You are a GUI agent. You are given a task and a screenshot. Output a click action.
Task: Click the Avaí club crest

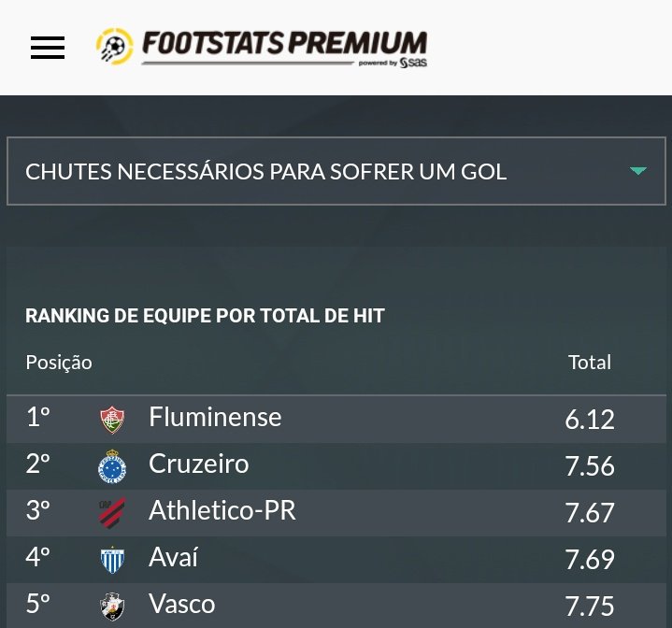pyautogui.click(x=112, y=560)
